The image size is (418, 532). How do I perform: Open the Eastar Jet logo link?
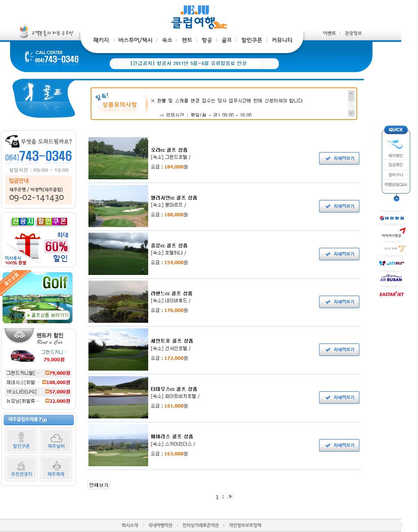click(392, 294)
